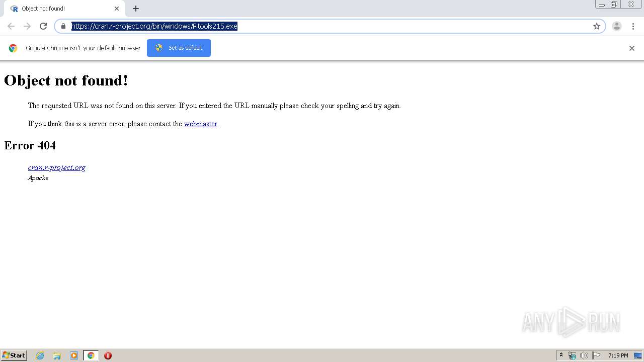Minimize the Chrome window
The height and width of the screenshot is (362, 644).
tap(601, 5)
